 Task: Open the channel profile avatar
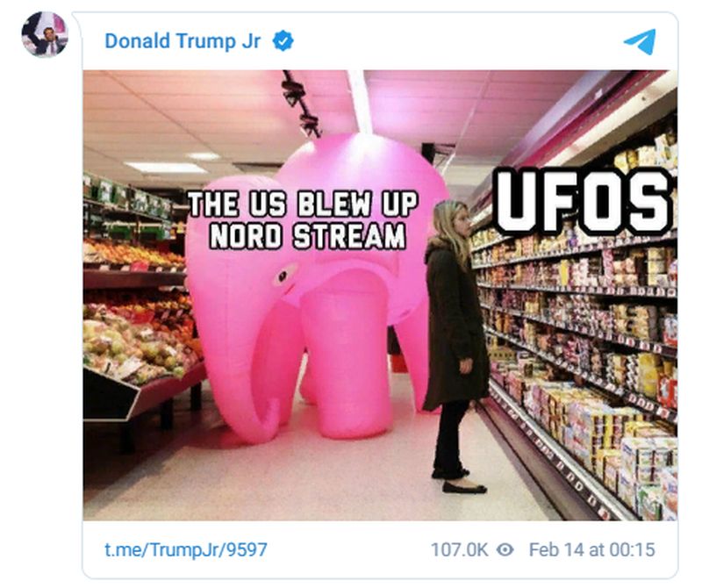45,34
